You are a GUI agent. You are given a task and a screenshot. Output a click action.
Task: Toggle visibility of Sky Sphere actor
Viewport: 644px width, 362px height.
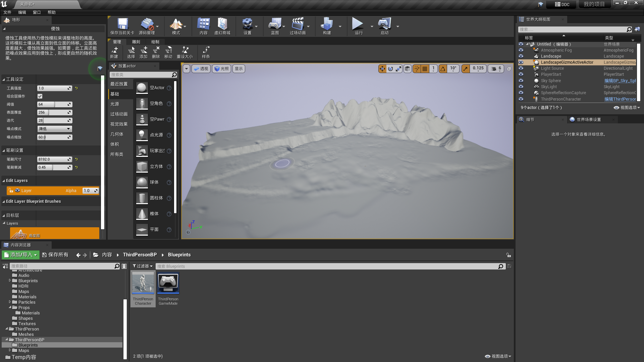coord(521,81)
